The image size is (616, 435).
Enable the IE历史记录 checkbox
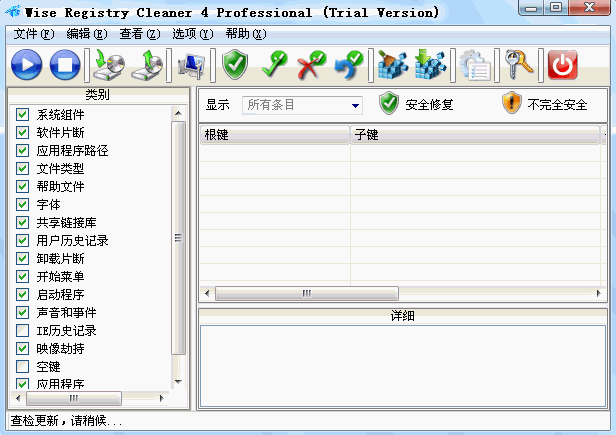[23, 331]
